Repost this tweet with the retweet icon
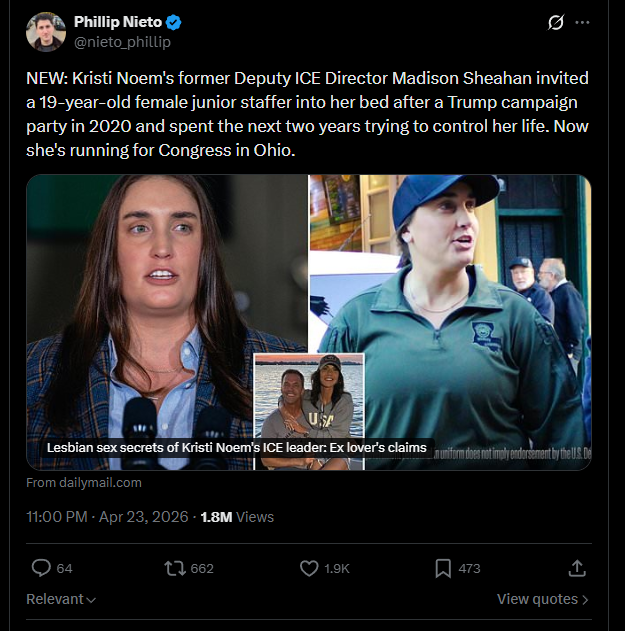Image resolution: width=625 pixels, height=631 pixels. tap(175, 568)
